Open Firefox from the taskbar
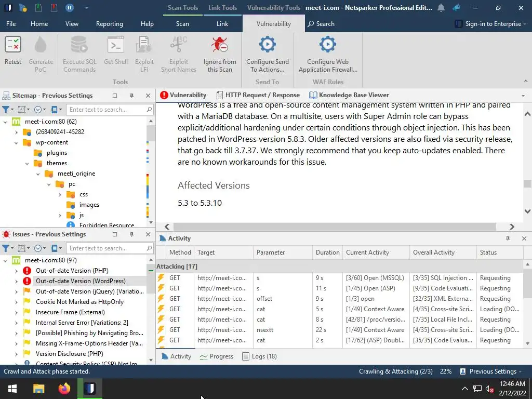This screenshot has width=532, height=399. tap(64, 389)
